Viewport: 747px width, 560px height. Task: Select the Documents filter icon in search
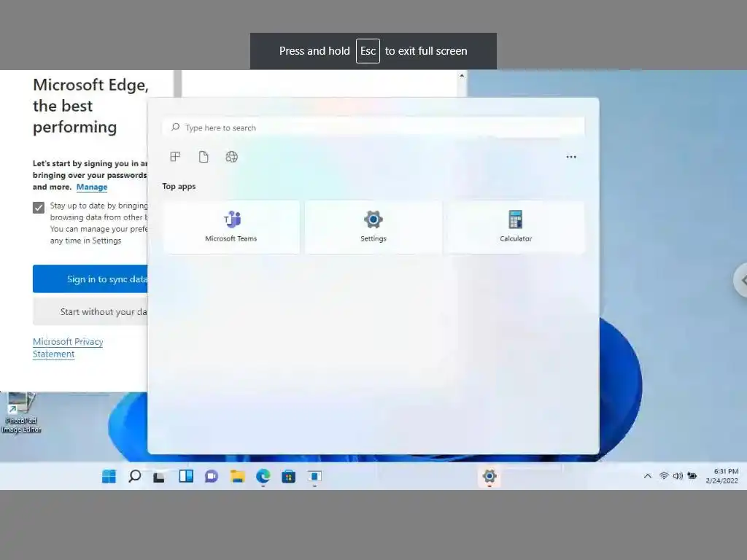click(204, 157)
